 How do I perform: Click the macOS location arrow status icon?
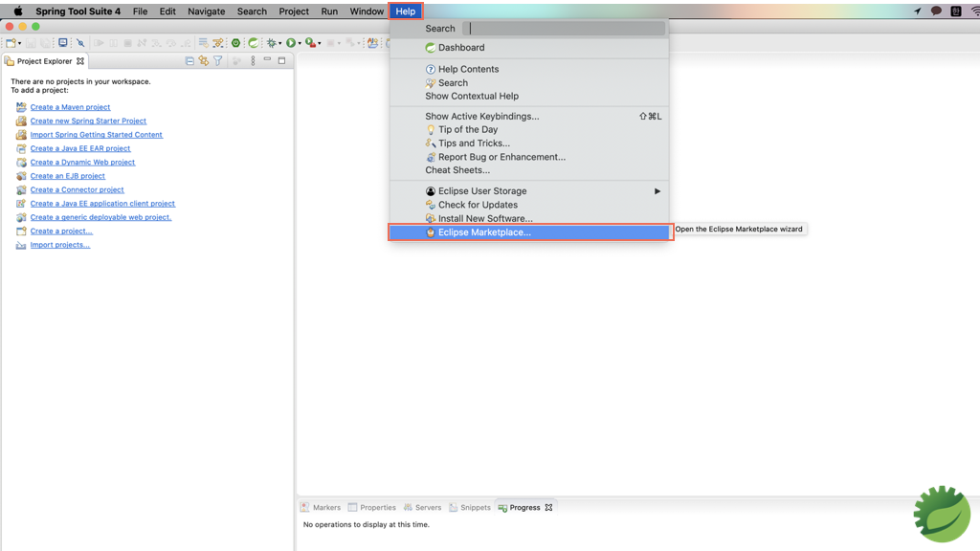pos(917,11)
